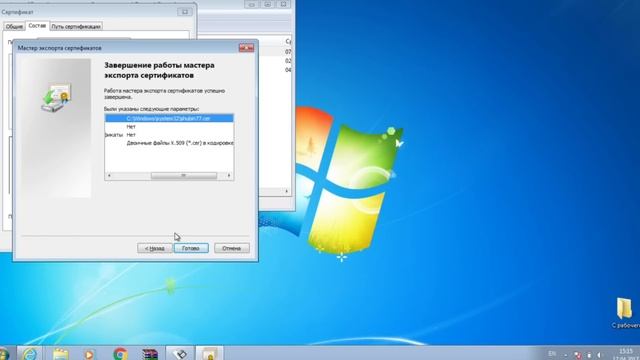Open Windows Explorer folder icon on taskbar
This screenshot has width=640, height=360.
60,353
